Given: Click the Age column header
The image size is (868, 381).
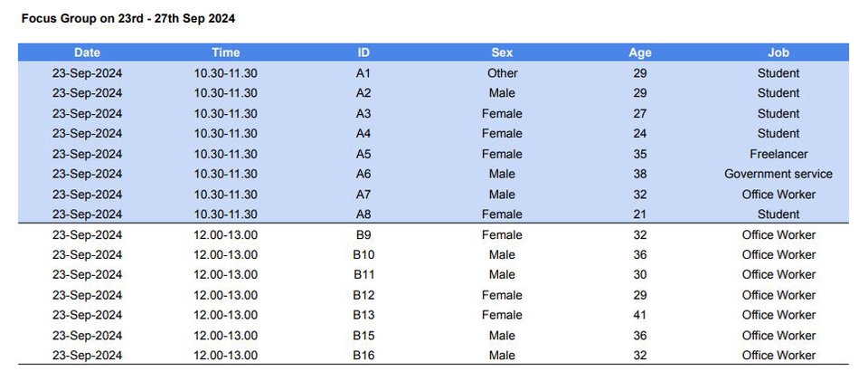Looking at the screenshot, I should pyautogui.click(x=640, y=53).
